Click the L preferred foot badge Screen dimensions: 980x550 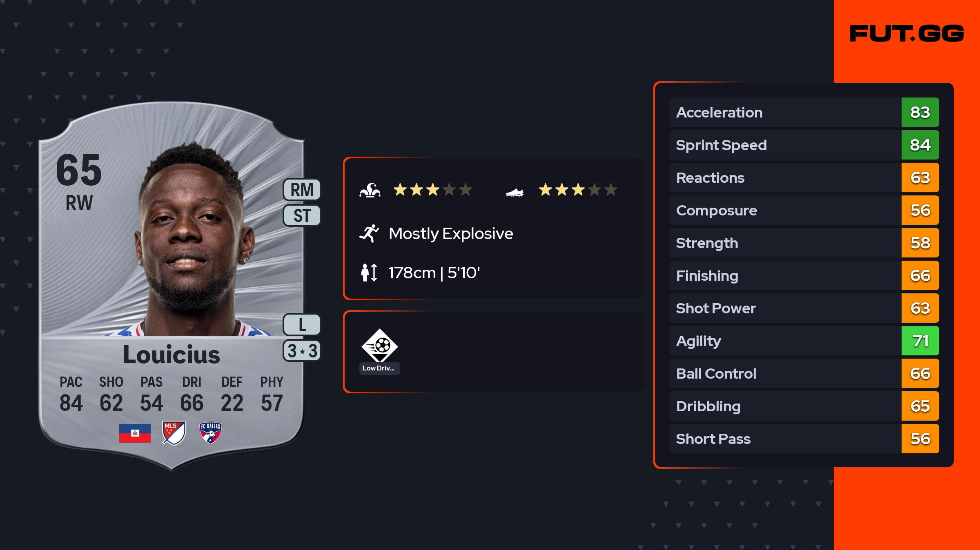point(302,325)
